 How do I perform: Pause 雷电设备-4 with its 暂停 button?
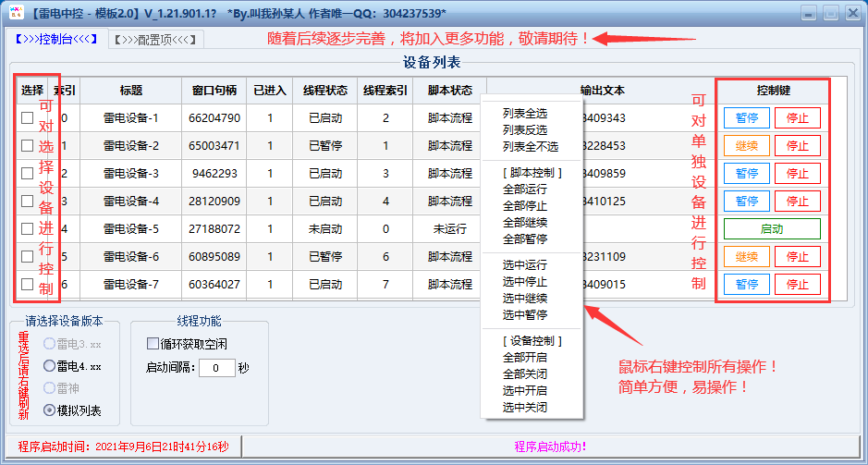pos(746,201)
